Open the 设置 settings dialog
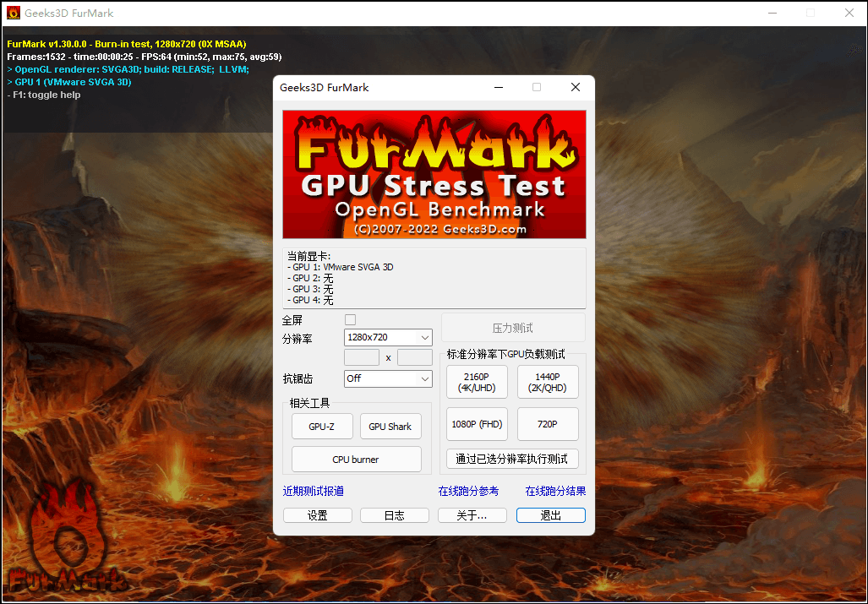 pos(318,514)
